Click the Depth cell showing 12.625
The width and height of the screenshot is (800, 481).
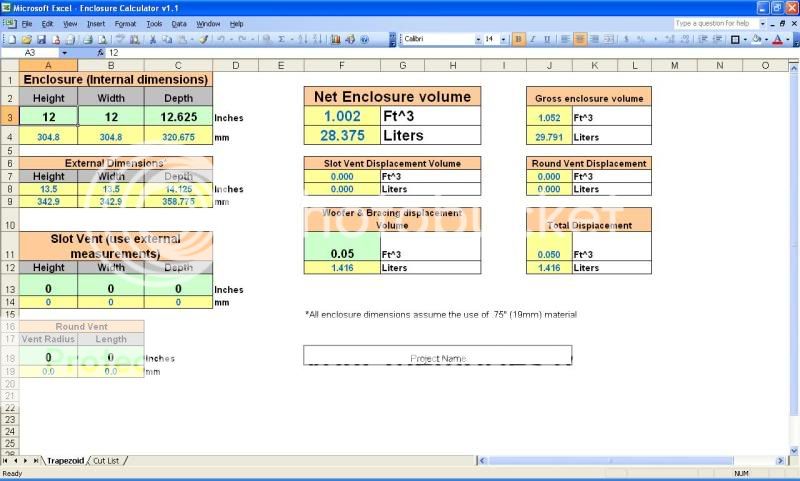(x=178, y=117)
